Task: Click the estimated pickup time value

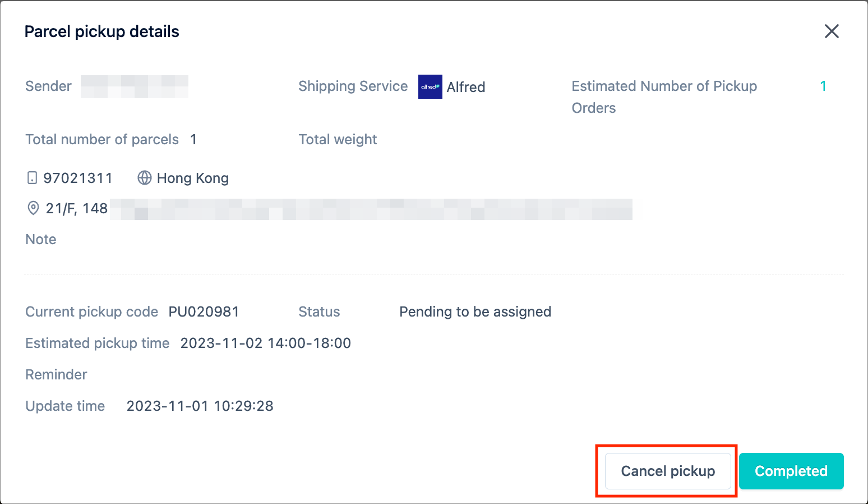Action: (266, 343)
